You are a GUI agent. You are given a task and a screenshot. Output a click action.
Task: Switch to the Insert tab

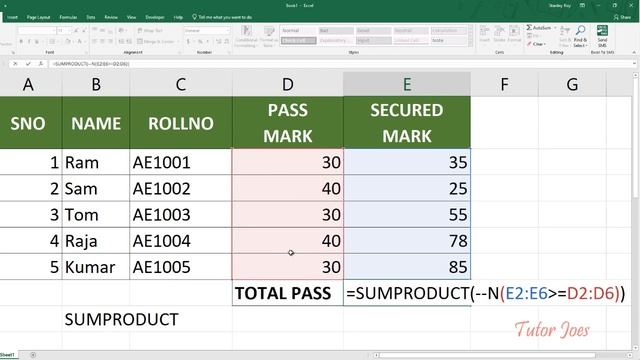12,17
